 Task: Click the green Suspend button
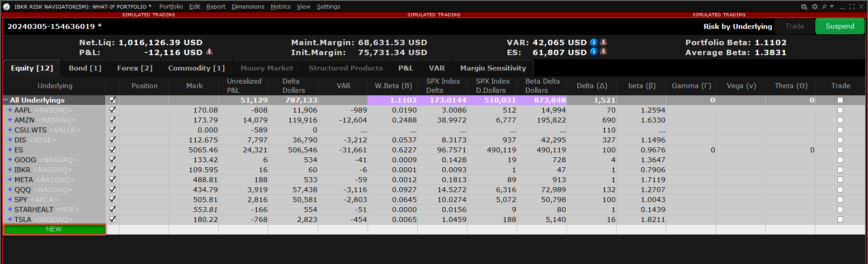840,26
